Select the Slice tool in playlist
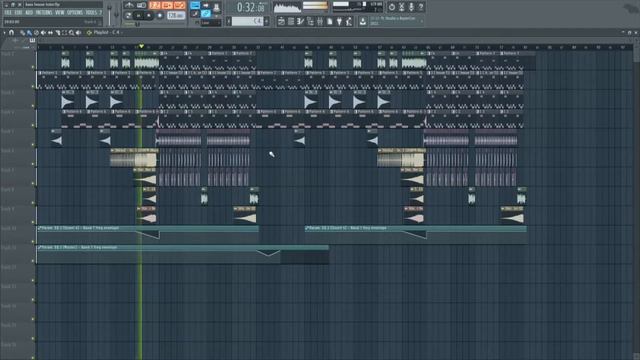The width and height of the screenshot is (640, 360). pos(58,33)
